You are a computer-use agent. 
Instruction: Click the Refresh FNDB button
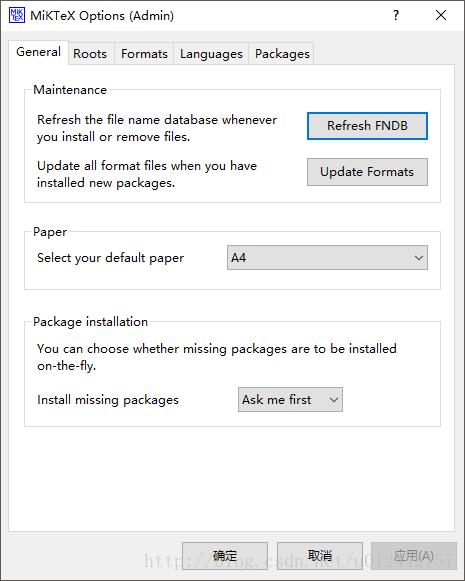[367, 126]
